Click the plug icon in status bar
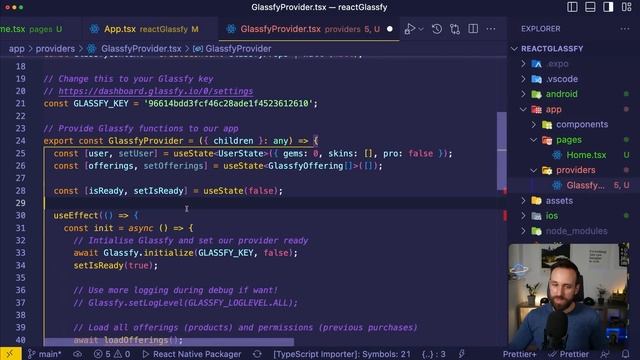The image size is (640, 360). [x=462, y=354]
